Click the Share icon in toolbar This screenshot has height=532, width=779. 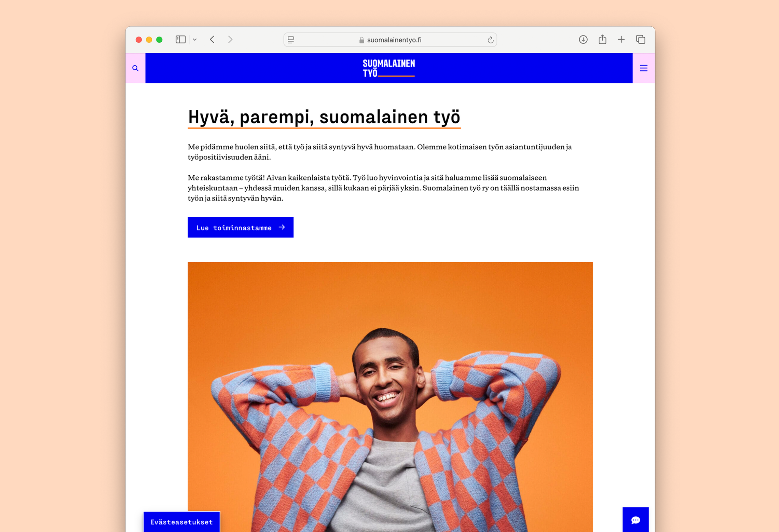pos(602,39)
